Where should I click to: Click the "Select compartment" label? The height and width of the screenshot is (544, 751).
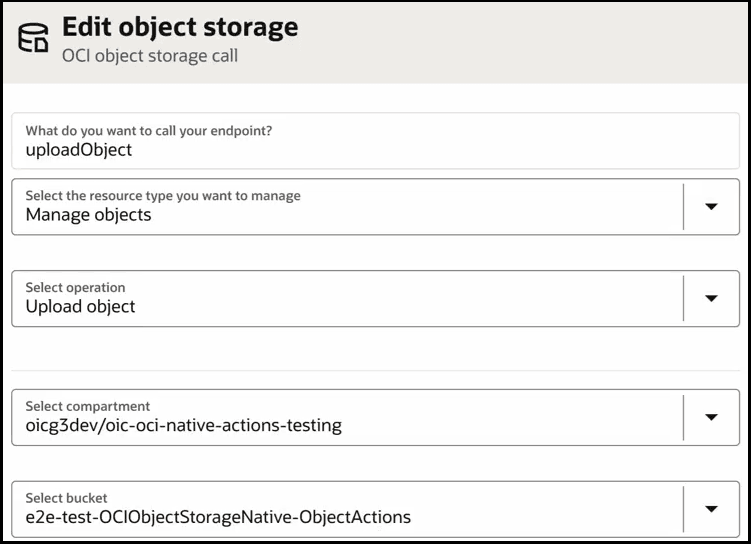87,406
